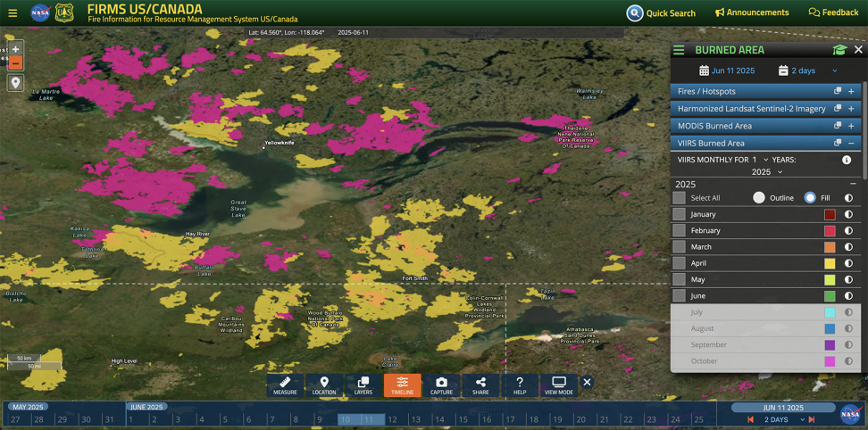Zoom out on the map

(x=15, y=63)
